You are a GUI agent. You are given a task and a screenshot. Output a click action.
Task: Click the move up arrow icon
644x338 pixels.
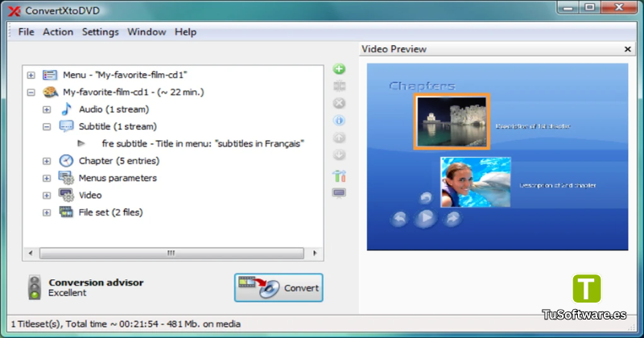[339, 138]
